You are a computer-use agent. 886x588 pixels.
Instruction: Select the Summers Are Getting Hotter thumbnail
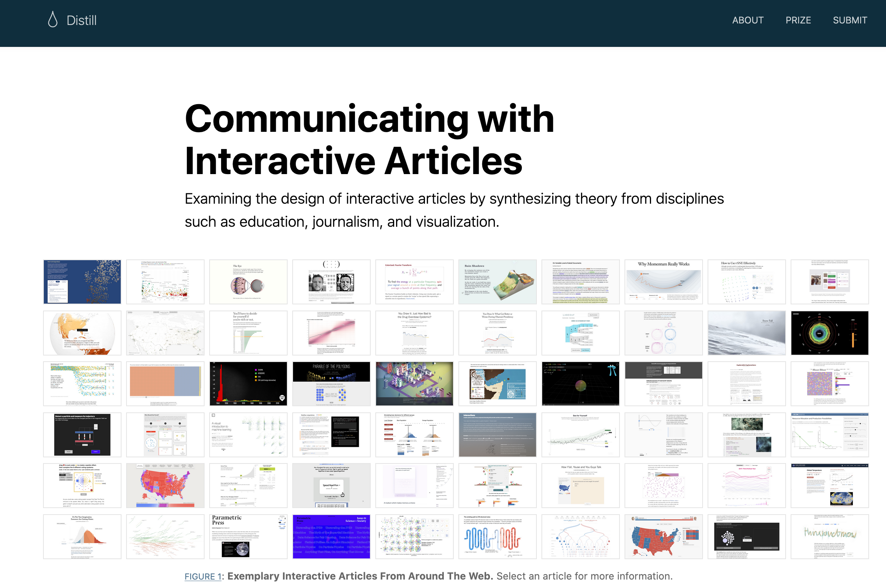pos(82,537)
